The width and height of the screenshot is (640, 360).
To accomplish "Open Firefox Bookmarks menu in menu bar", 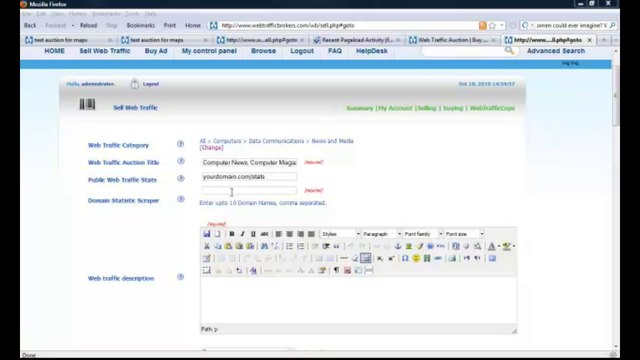I will pos(106,14).
